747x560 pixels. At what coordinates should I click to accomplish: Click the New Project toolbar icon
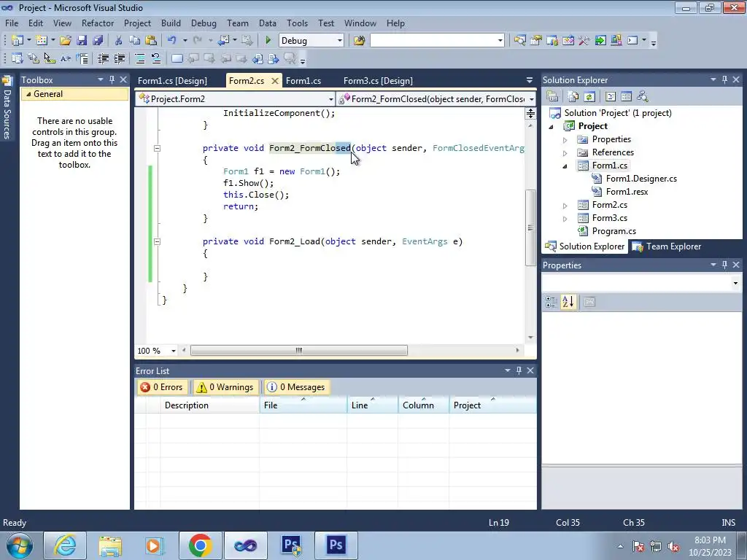(x=18, y=41)
